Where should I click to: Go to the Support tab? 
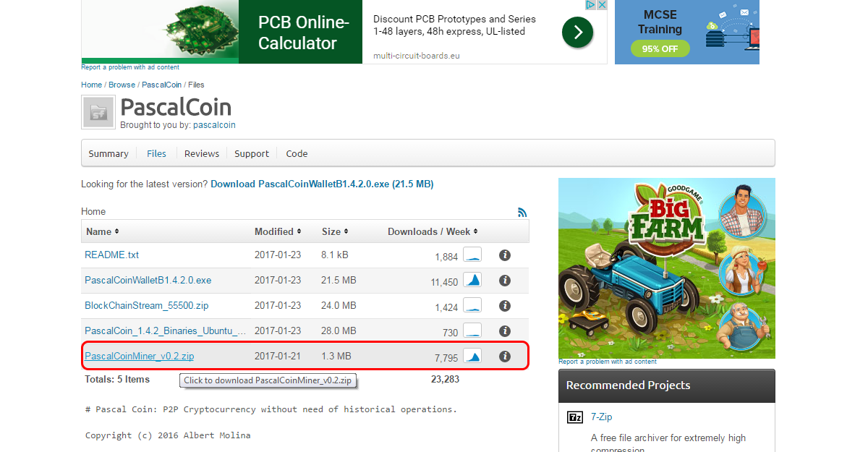[x=252, y=153]
